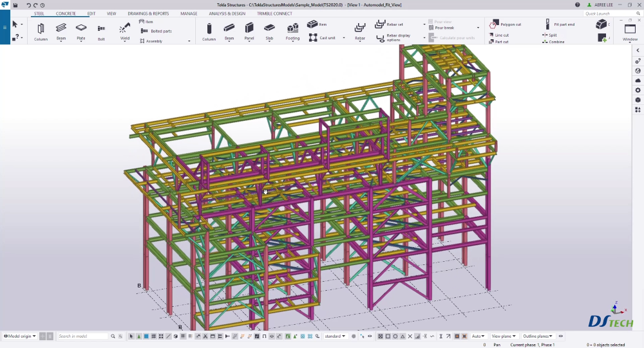Click the search magnifier in model search
The image size is (644, 348).
pyautogui.click(x=113, y=336)
